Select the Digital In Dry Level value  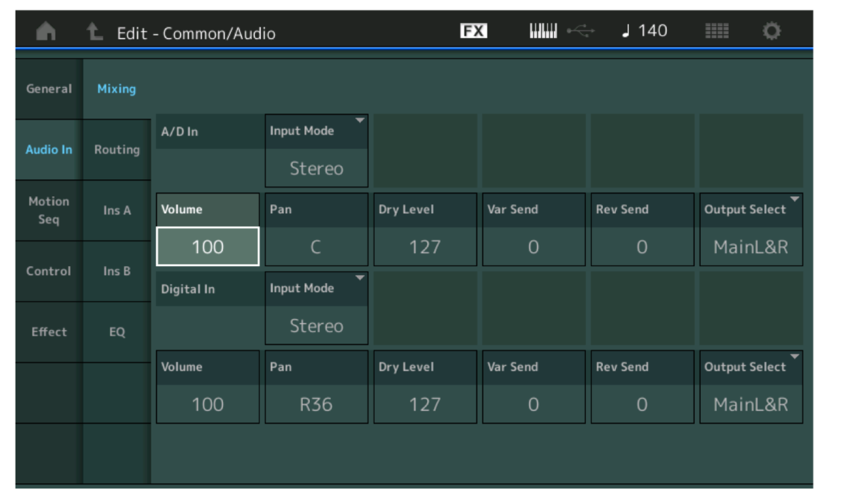click(425, 404)
